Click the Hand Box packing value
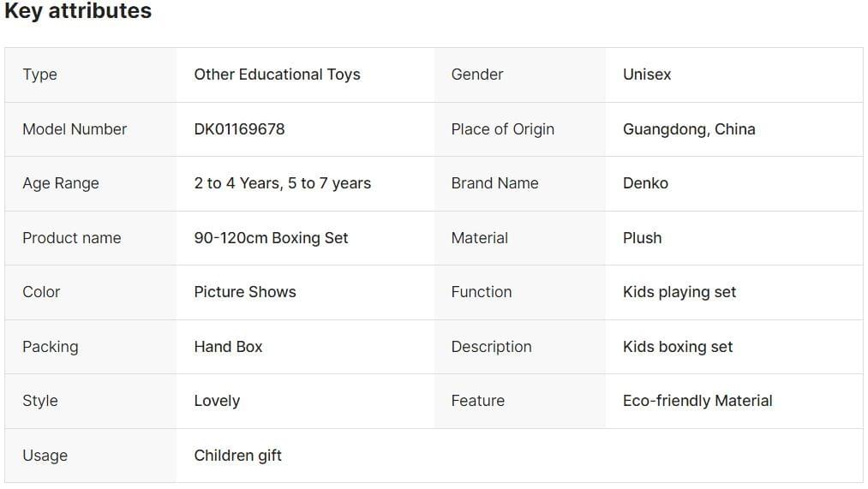Screen dimensions: 868x489 (x=228, y=347)
